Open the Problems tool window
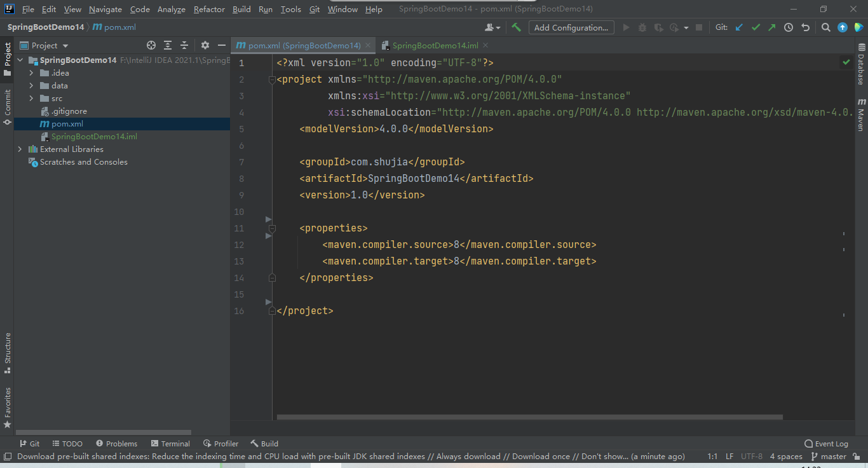868x468 pixels. point(116,444)
